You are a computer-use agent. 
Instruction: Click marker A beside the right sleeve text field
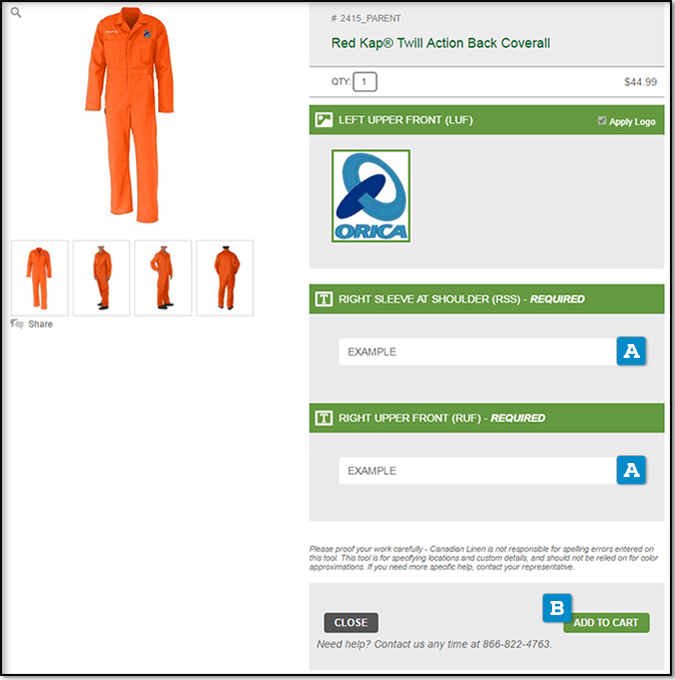tap(631, 351)
